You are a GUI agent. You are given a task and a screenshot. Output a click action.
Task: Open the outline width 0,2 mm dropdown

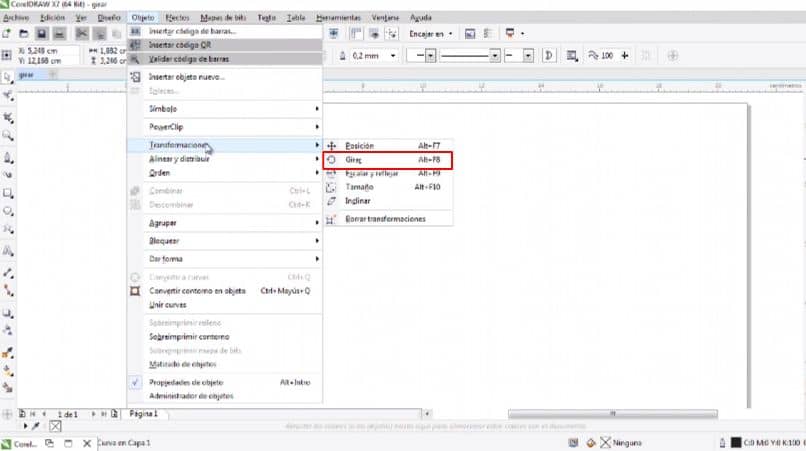(393, 56)
